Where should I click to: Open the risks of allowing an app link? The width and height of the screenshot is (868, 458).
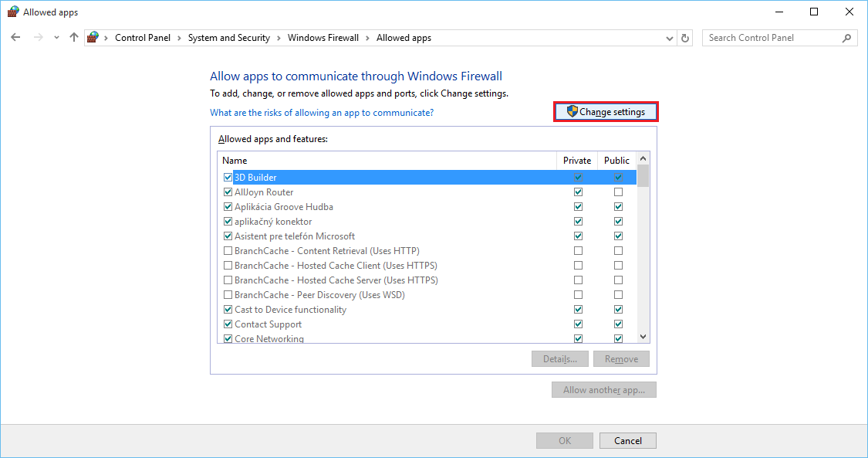(x=322, y=113)
